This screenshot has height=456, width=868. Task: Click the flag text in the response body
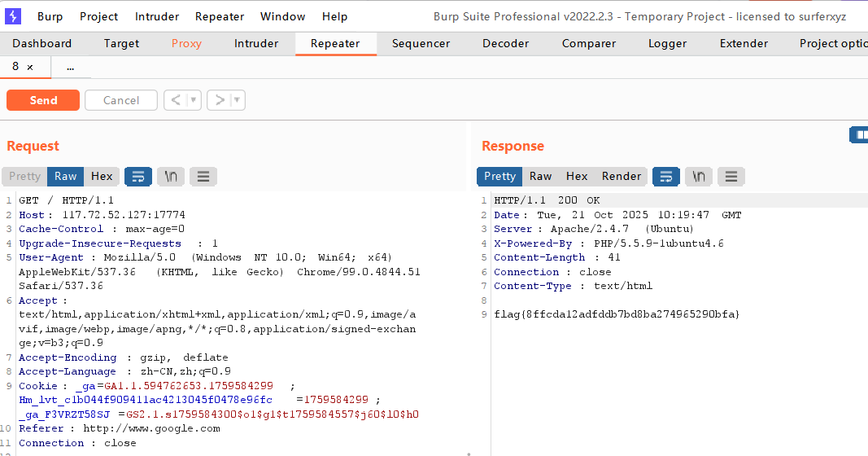click(x=617, y=314)
